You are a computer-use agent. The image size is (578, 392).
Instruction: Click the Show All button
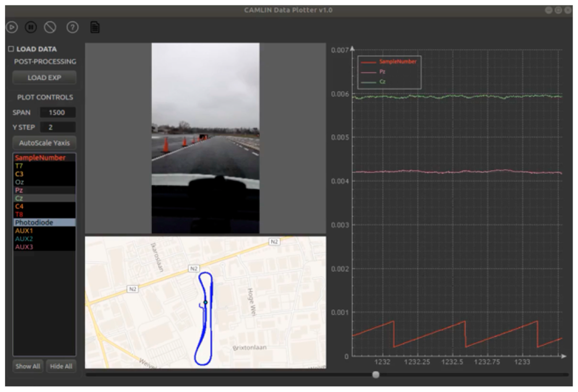pos(28,366)
